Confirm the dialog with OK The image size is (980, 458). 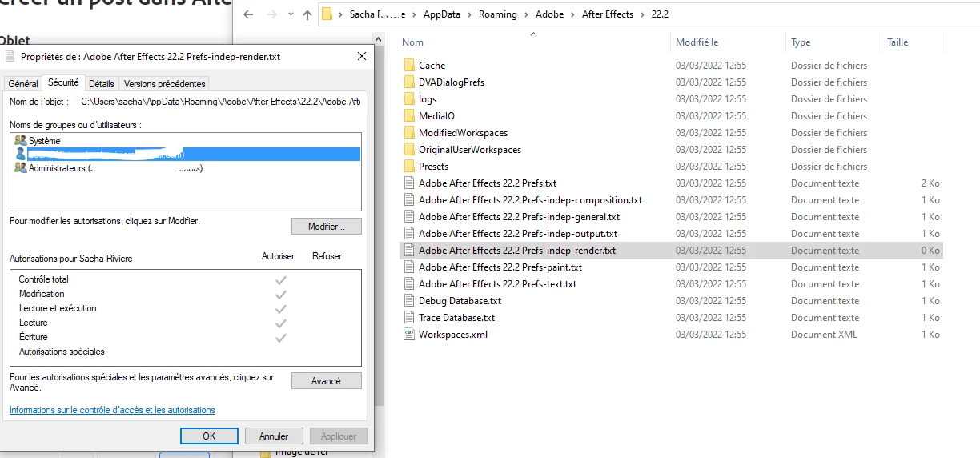point(209,436)
